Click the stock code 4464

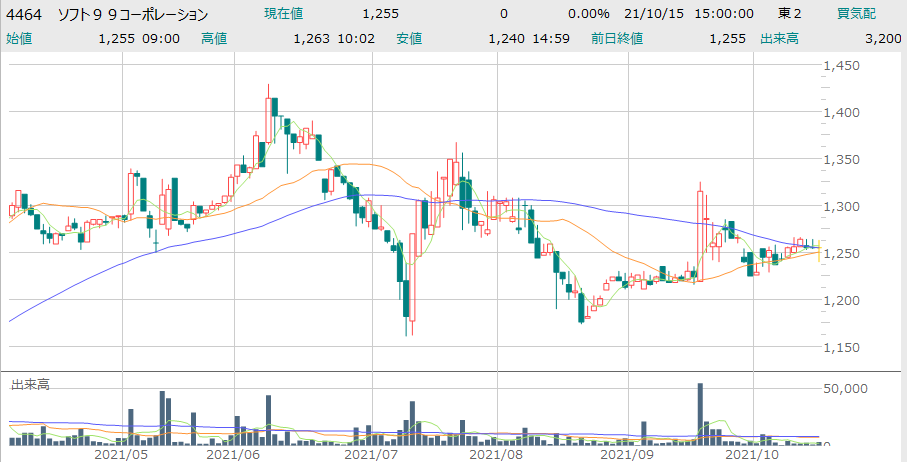point(24,14)
